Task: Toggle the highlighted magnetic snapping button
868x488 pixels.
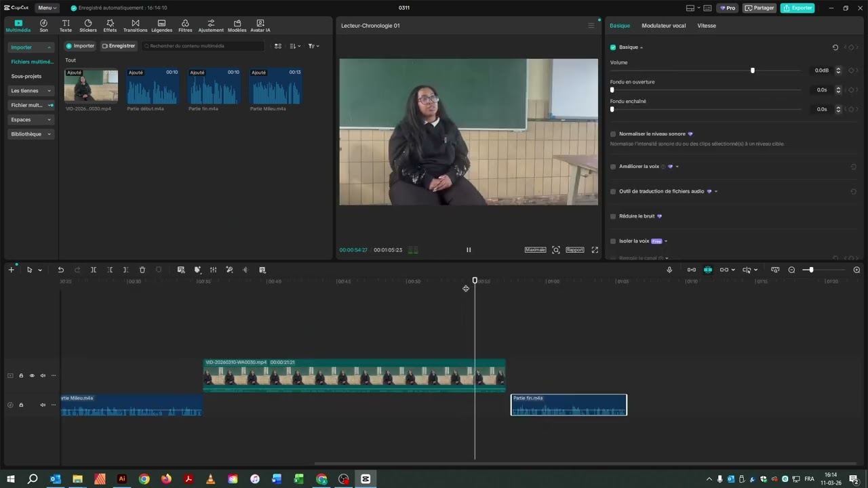Action: coord(707,270)
